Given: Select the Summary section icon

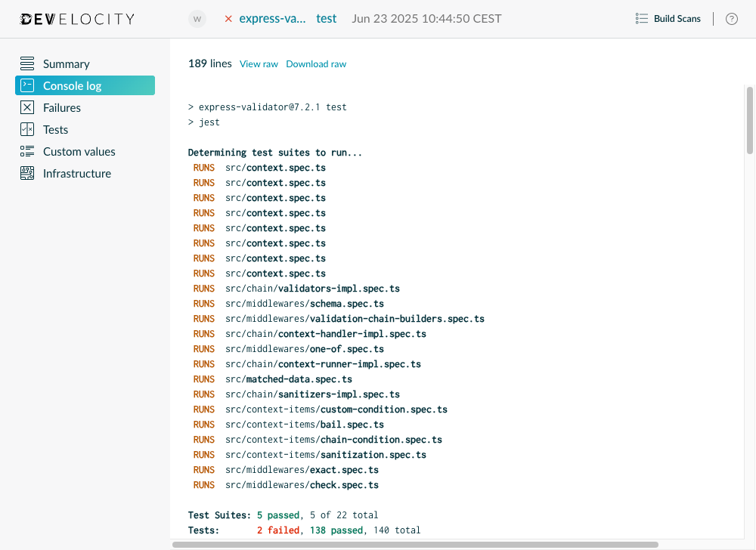Looking at the screenshot, I should pyautogui.click(x=26, y=63).
